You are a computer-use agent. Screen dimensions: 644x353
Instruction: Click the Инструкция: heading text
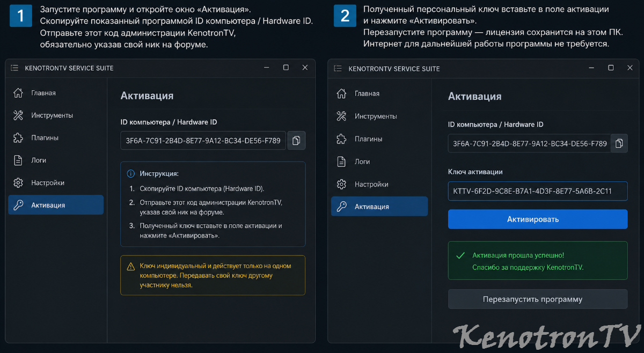(x=159, y=174)
